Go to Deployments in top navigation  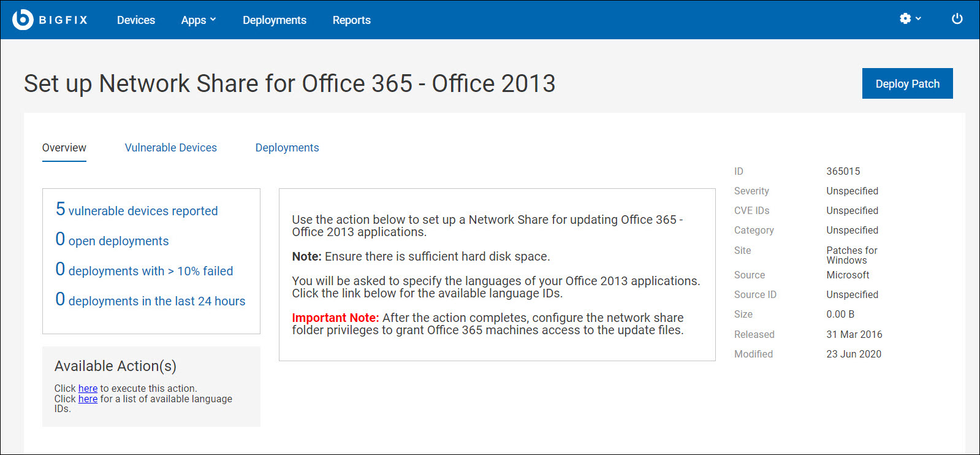[x=274, y=20]
